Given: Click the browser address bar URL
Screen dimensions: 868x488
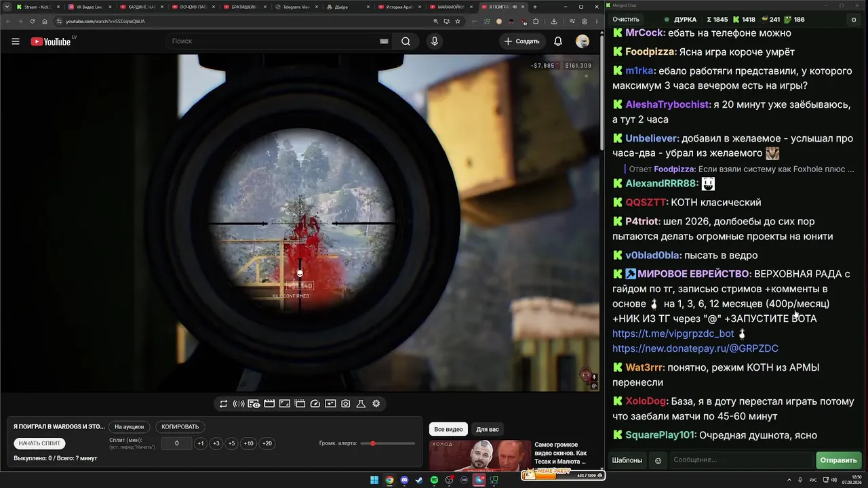Looking at the screenshot, I should click(105, 21).
